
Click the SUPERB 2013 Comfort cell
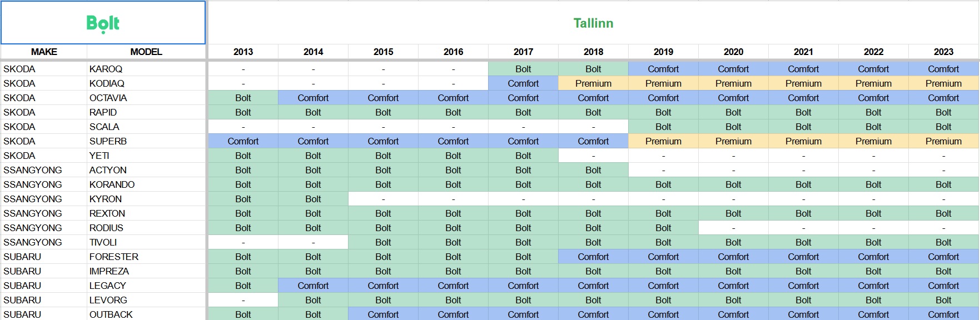click(243, 141)
